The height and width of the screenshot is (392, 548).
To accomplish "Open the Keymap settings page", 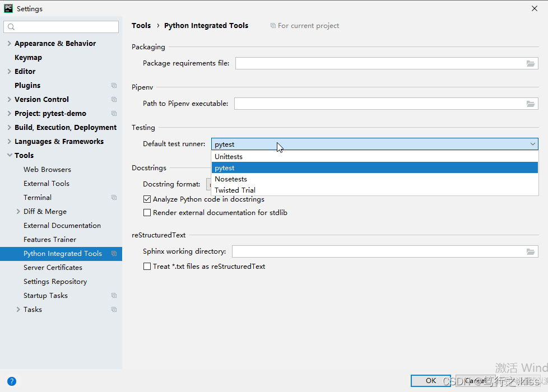I will [29, 57].
